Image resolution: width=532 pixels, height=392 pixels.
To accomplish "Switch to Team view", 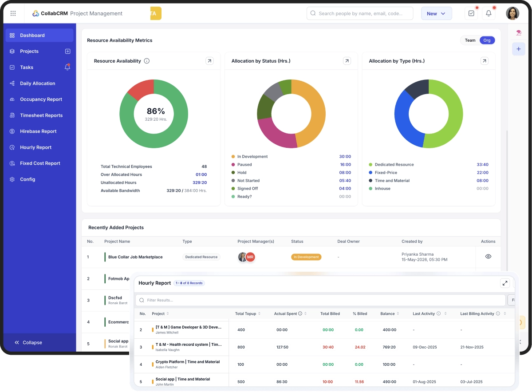I will (470, 40).
